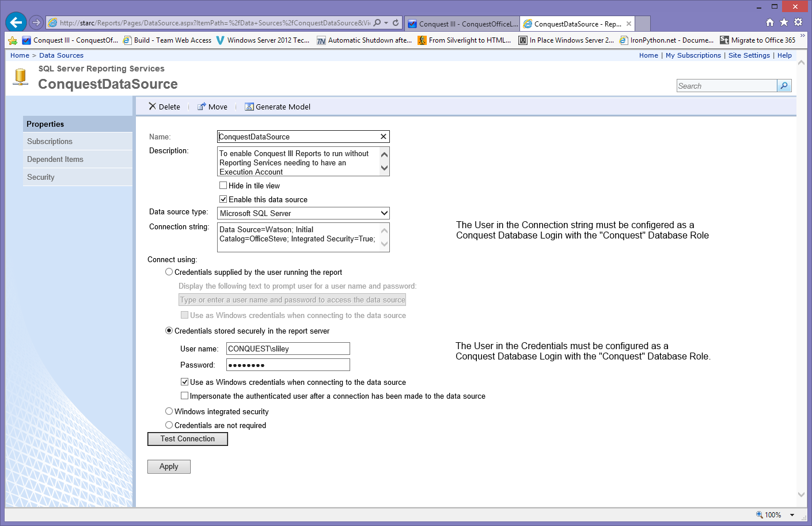
Task: Click the data source database icon
Action: 21,77
